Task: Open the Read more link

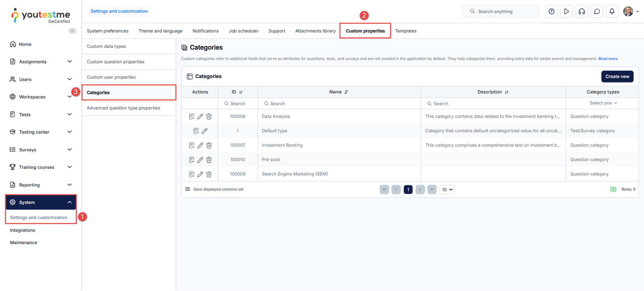Action: (x=607, y=59)
